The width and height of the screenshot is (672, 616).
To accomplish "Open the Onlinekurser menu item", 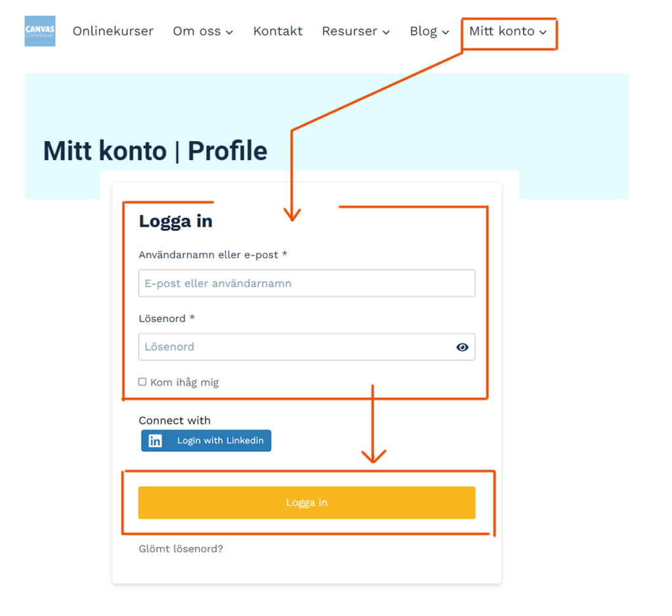I will pos(113,31).
